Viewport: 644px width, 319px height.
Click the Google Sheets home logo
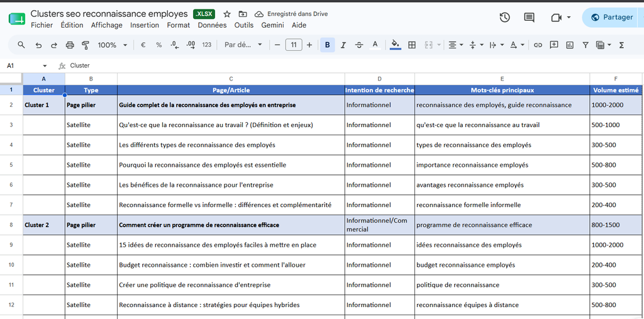pyautogui.click(x=17, y=18)
